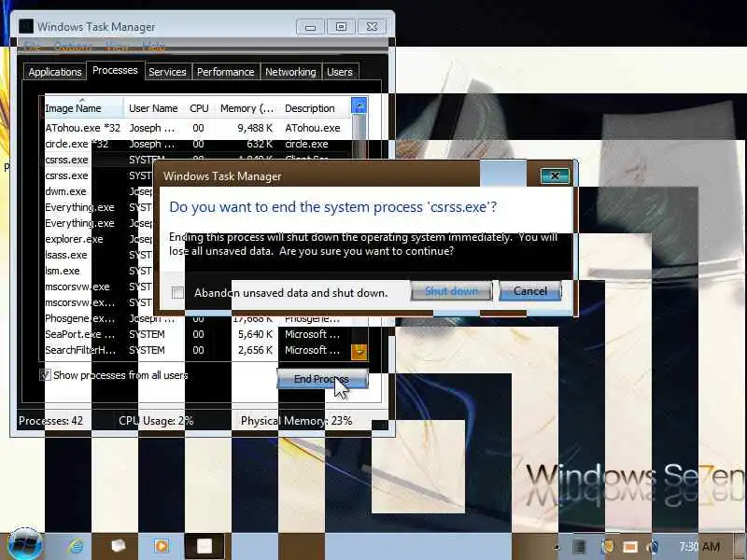Maximize the Windows Task Manager window

[x=341, y=27]
